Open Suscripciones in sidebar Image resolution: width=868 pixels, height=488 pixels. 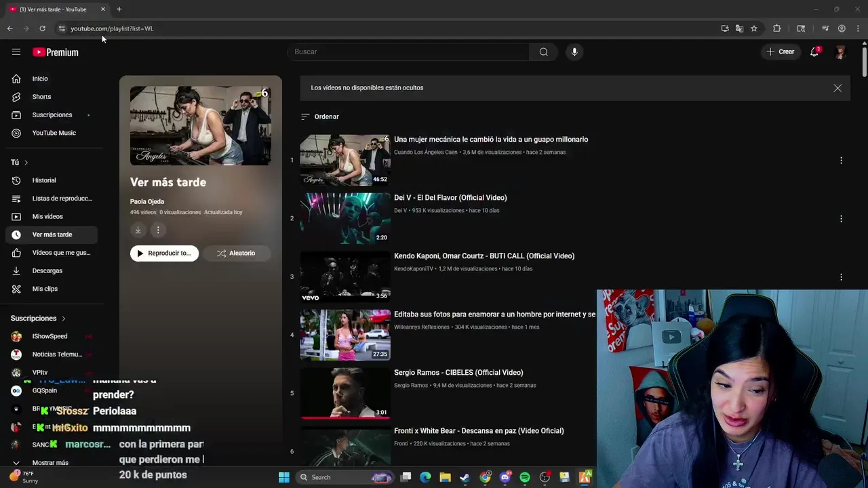(52, 115)
